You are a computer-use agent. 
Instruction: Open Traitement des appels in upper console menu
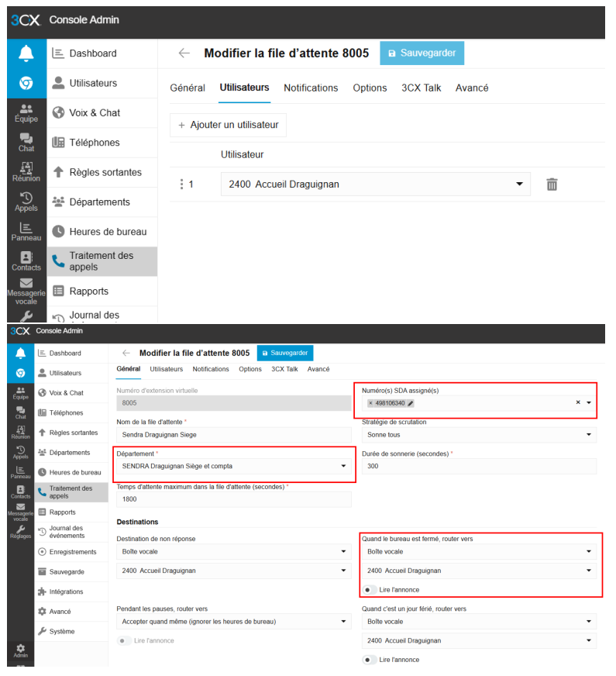(x=102, y=262)
